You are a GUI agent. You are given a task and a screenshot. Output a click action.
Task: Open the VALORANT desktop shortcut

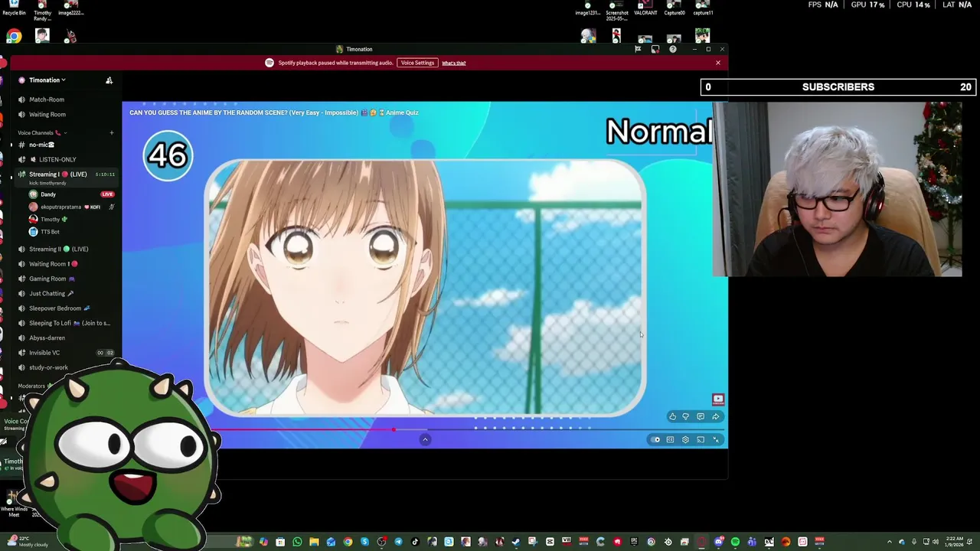tap(645, 8)
